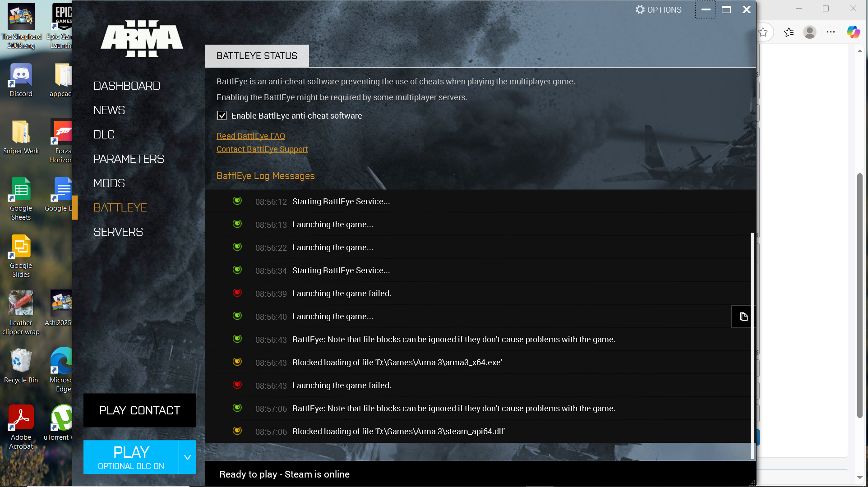This screenshot has height=487, width=868.
Task: Open Forza Horizon desktop shortcut
Action: pyautogui.click(x=60, y=141)
